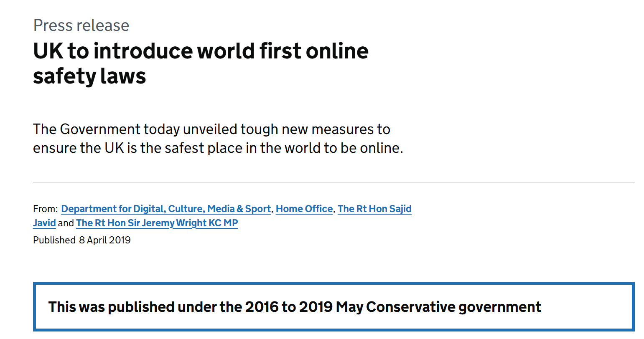Click the 'Press release' caption above the headline

[x=81, y=25]
